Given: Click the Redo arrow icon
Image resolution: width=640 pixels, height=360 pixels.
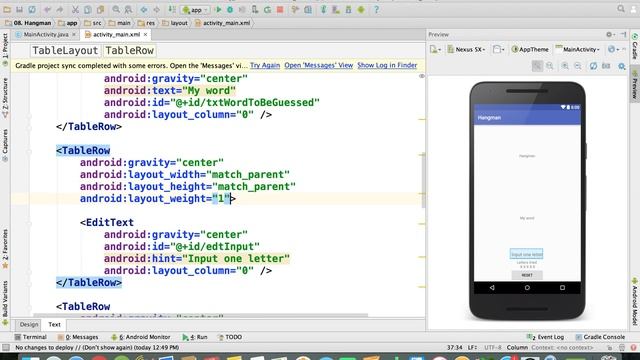Looking at the screenshot, I should [x=60, y=9].
